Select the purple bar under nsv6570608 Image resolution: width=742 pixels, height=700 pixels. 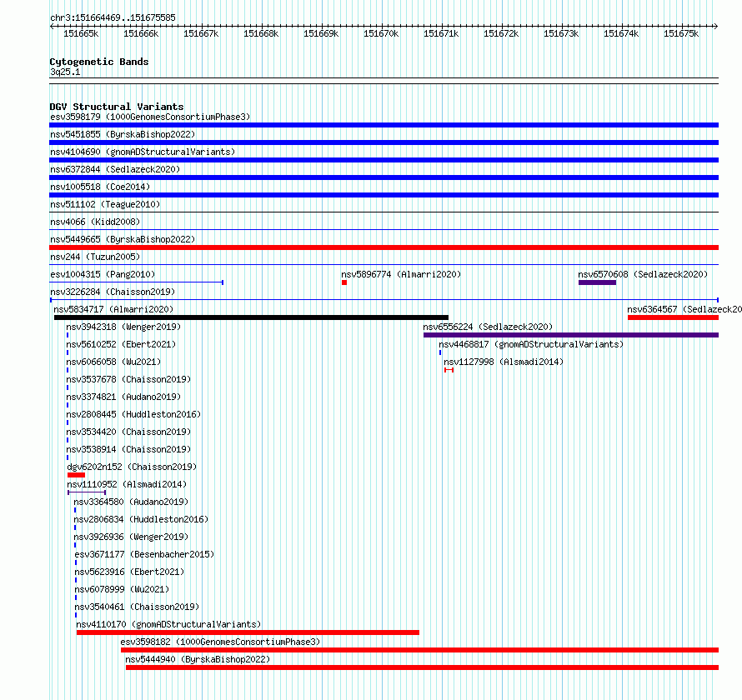(597, 282)
